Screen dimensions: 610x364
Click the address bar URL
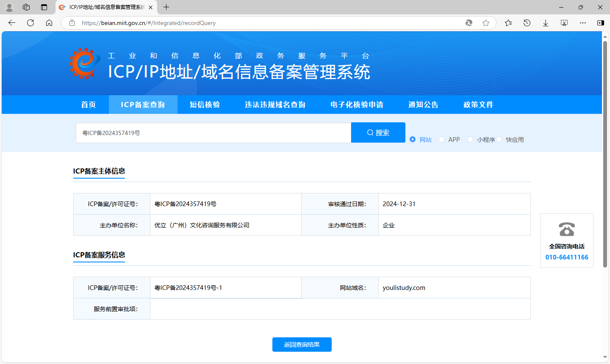tap(149, 23)
